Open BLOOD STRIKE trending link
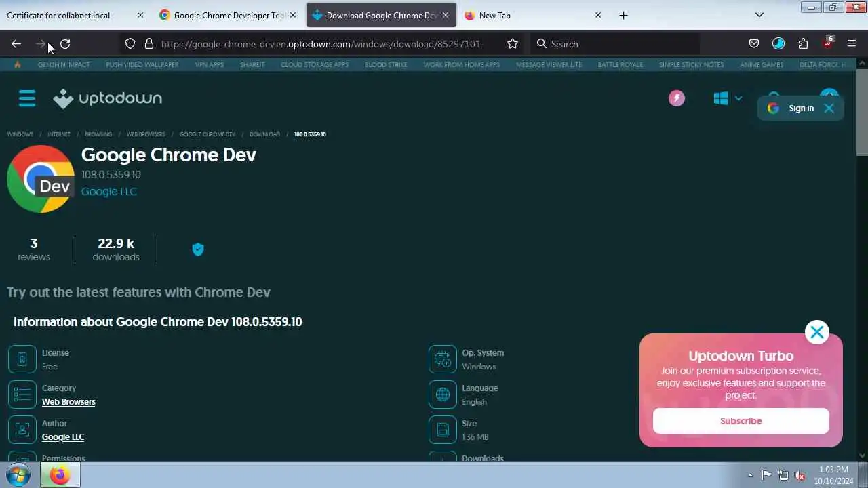The height and width of the screenshot is (488, 868). [x=386, y=65]
